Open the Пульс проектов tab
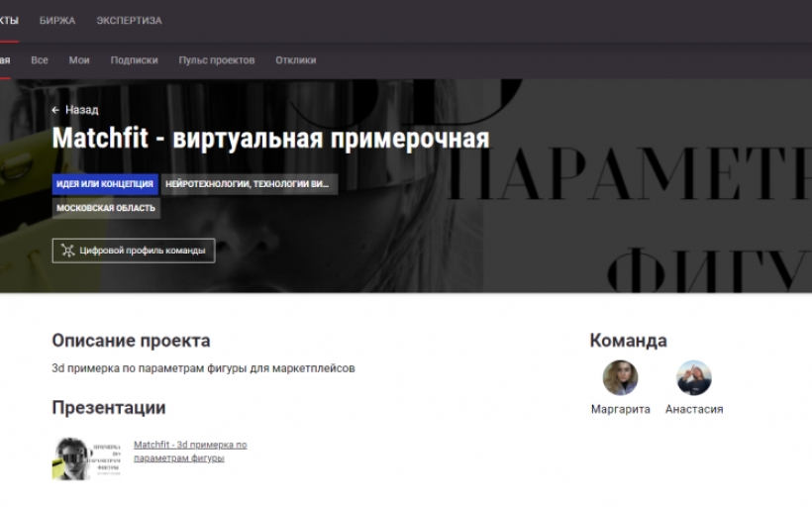 point(217,60)
